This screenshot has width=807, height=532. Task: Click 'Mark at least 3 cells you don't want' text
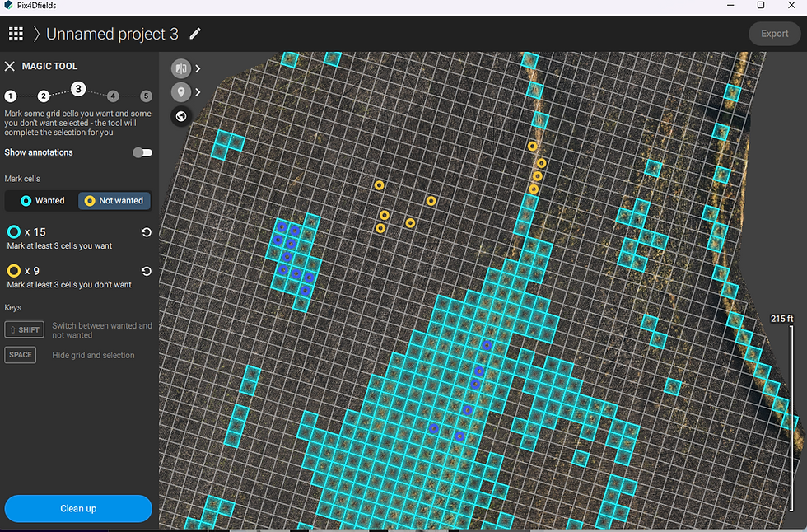point(69,284)
